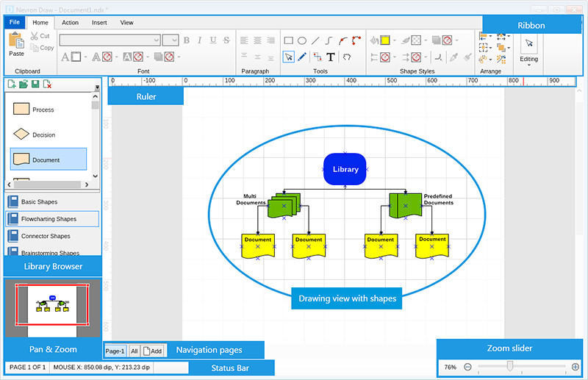Open the library browser options dropdown arrow
The height and width of the screenshot is (380, 588).
pos(97,87)
